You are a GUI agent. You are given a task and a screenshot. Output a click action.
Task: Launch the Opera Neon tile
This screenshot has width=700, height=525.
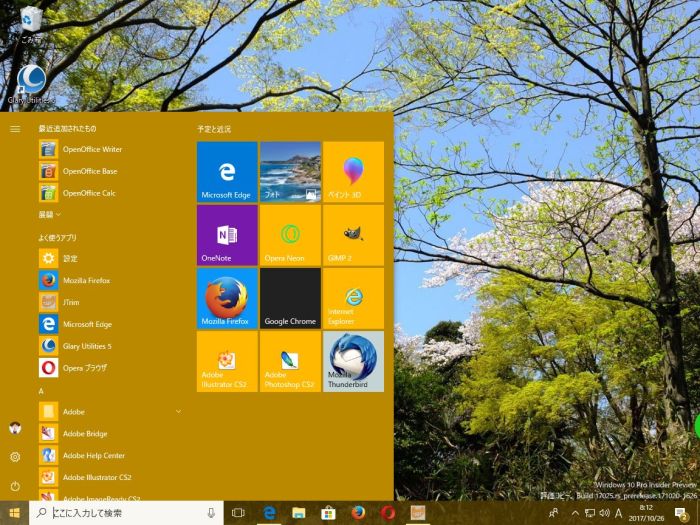[x=290, y=235]
